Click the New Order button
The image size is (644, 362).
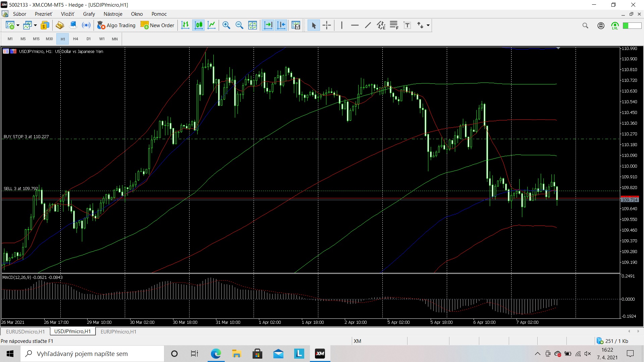click(157, 25)
